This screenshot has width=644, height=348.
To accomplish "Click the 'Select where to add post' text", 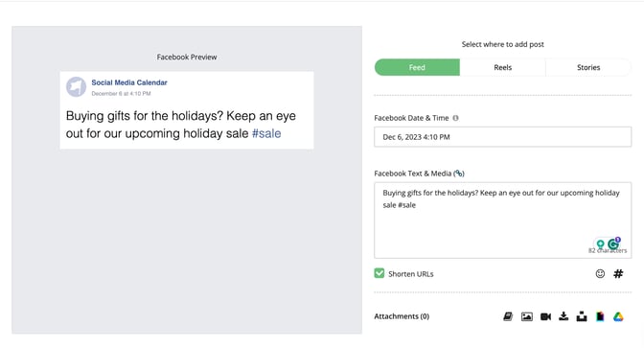I will pyautogui.click(x=503, y=44).
